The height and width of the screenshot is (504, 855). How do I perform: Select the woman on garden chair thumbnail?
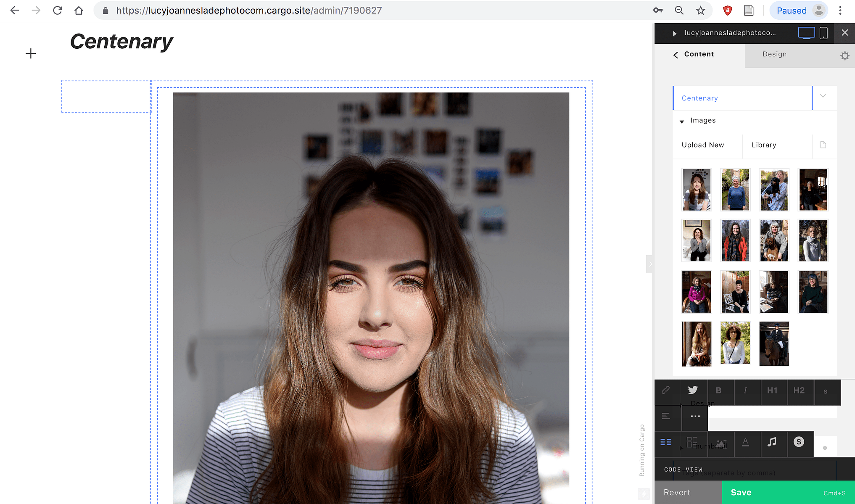[735, 292]
